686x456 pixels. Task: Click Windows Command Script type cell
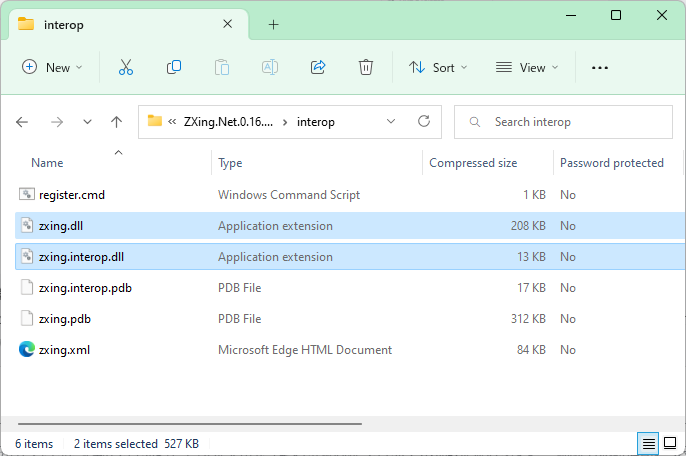(289, 195)
